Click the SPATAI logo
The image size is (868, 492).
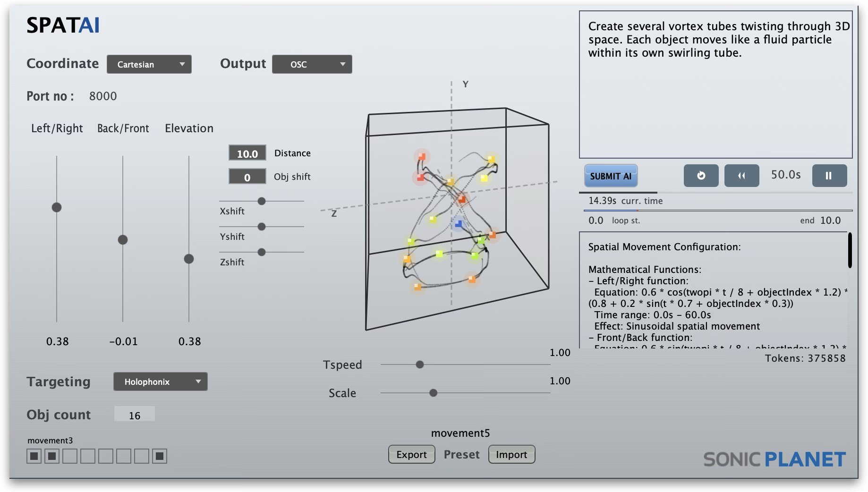pyautogui.click(x=63, y=25)
